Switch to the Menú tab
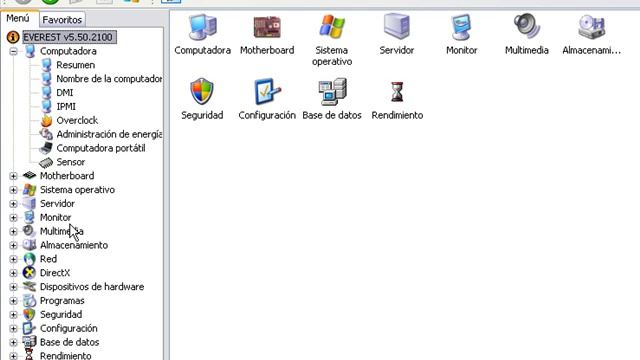 point(18,18)
